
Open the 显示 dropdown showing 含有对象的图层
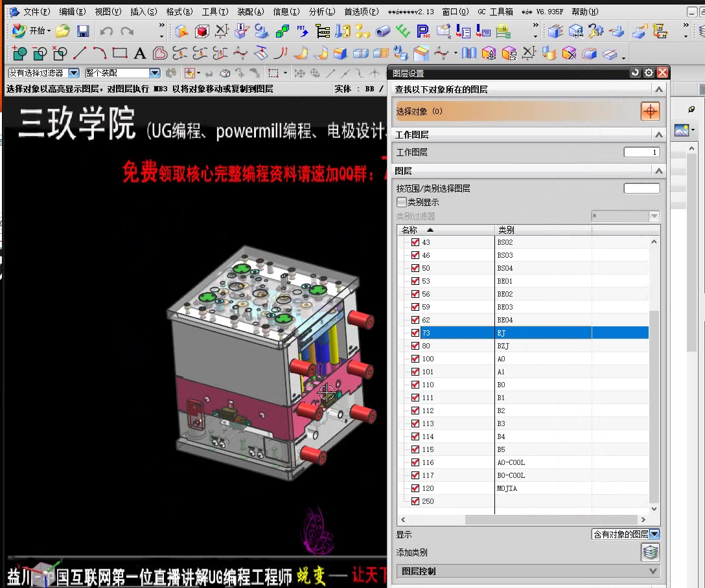[x=655, y=534]
